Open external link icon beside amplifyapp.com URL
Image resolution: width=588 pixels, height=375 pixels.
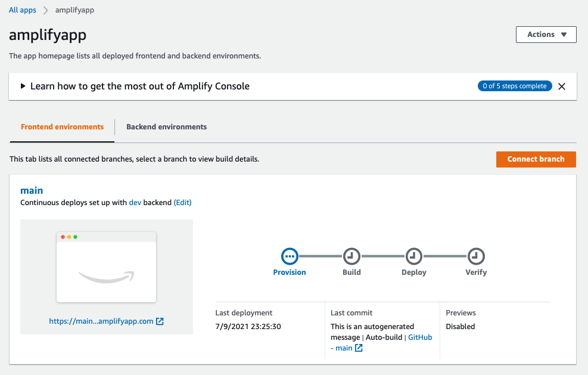pyautogui.click(x=160, y=321)
